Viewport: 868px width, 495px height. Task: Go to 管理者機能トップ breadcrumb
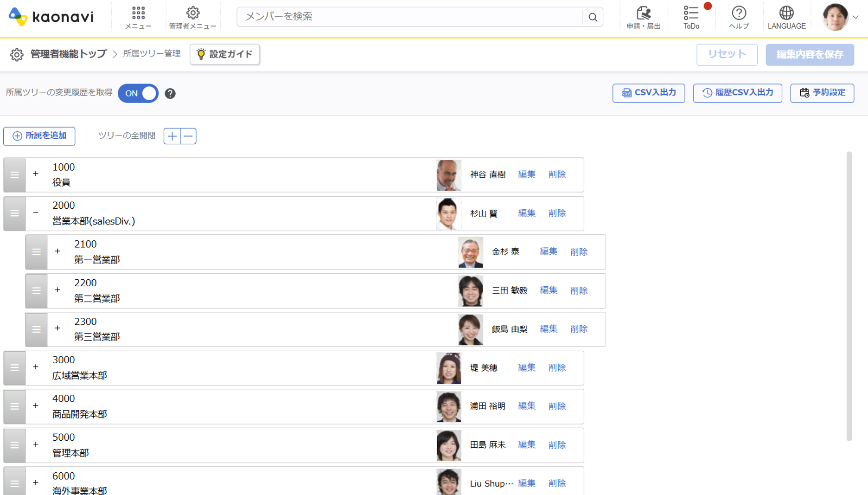point(69,54)
